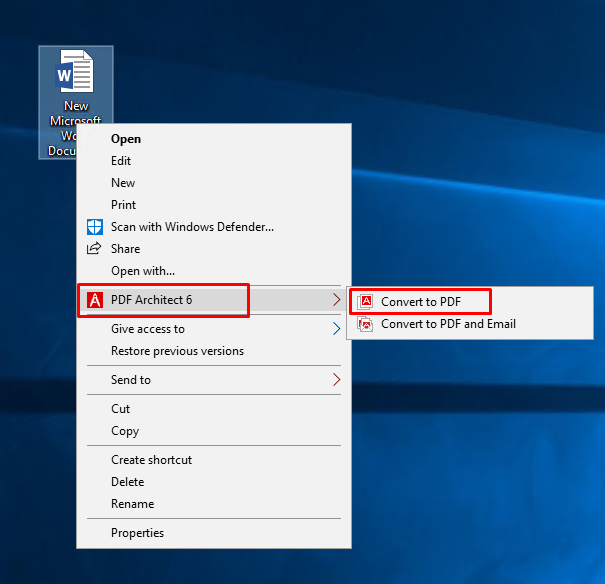The image size is (605, 584).
Task: Choose Convert to PDF and Email item
Action: click(470, 324)
